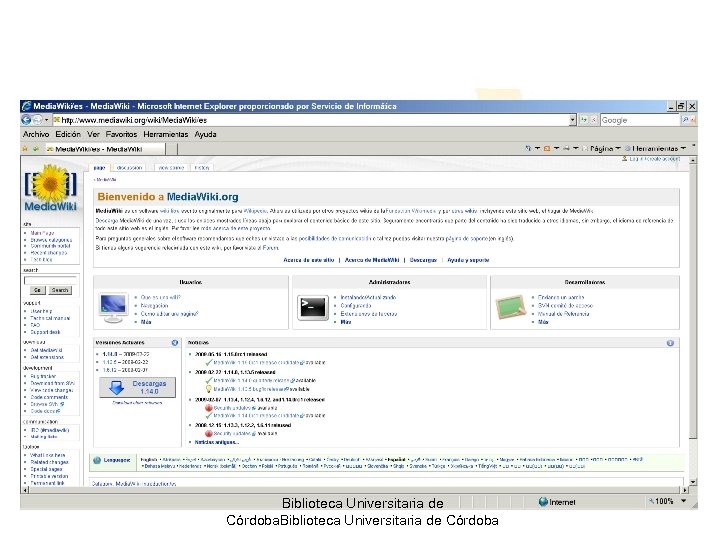720x540 pixels.
Task: Click the computer monitor icon in Usuarios
Action: click(x=113, y=308)
